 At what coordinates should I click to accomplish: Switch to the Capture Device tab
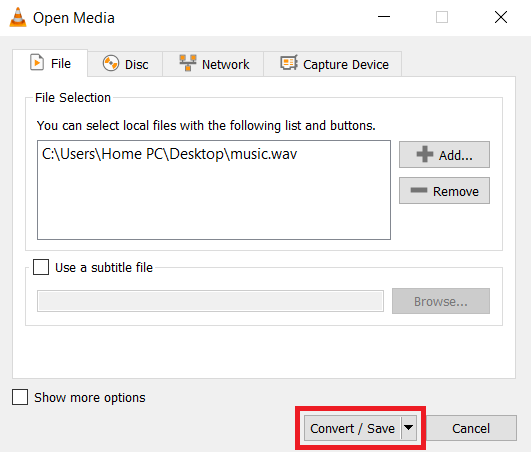click(333, 64)
